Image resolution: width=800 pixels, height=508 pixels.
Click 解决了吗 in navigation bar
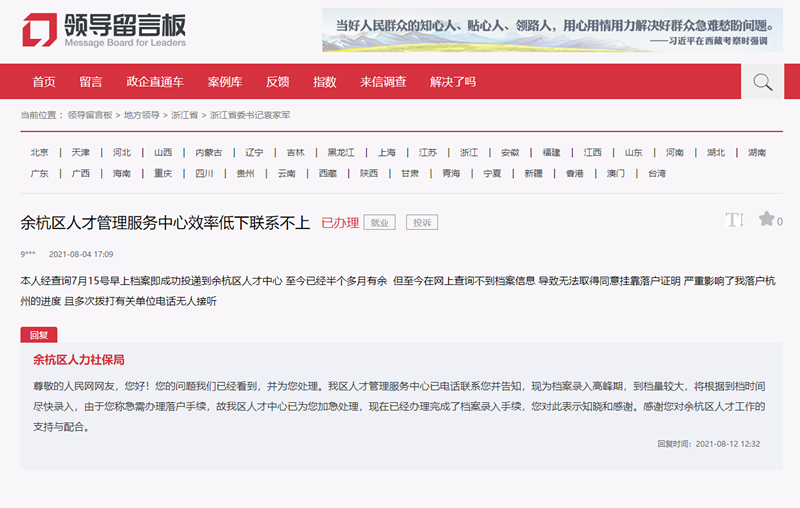coord(453,82)
